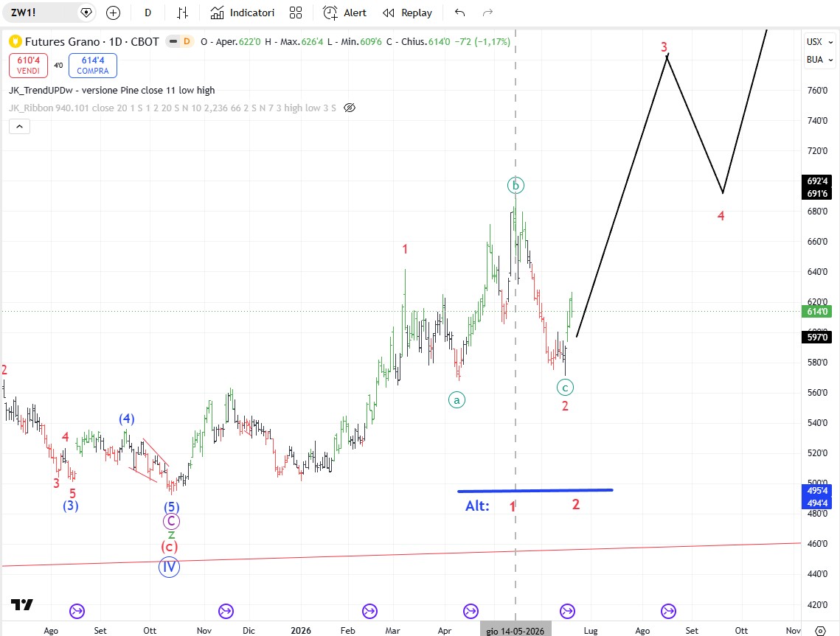Click the contract roll marker near Ago

coord(77,611)
